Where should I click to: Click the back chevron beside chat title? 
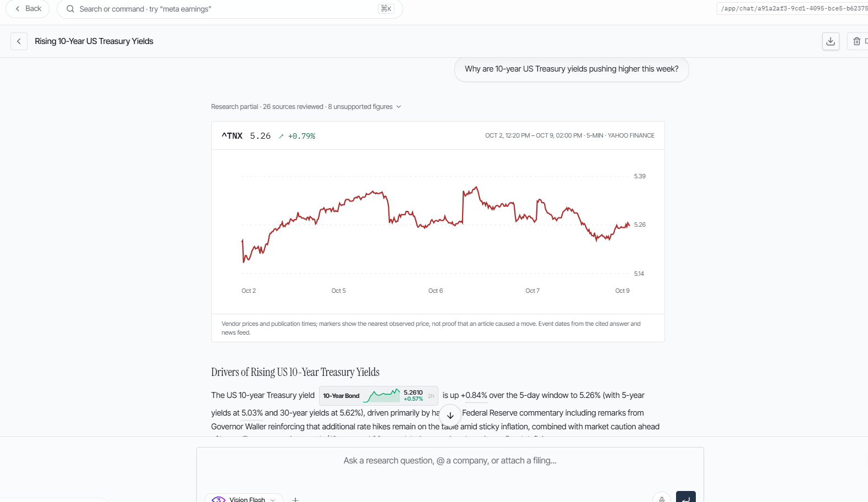click(19, 41)
